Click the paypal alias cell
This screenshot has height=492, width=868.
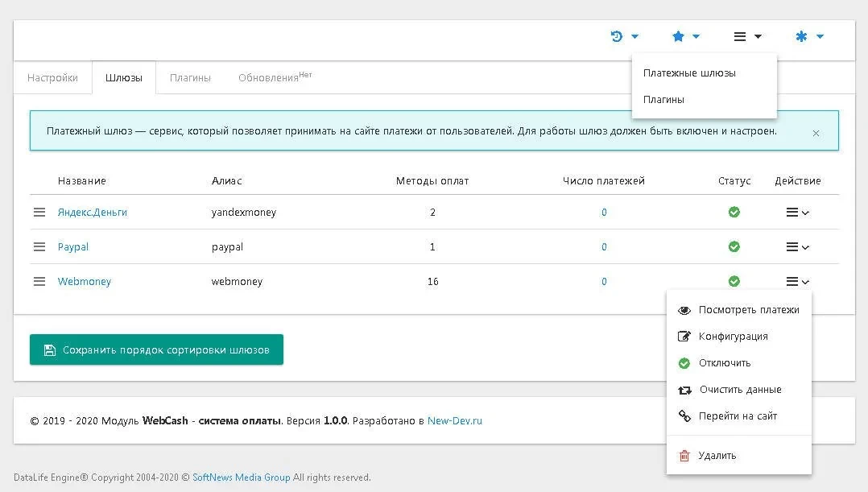227,247
